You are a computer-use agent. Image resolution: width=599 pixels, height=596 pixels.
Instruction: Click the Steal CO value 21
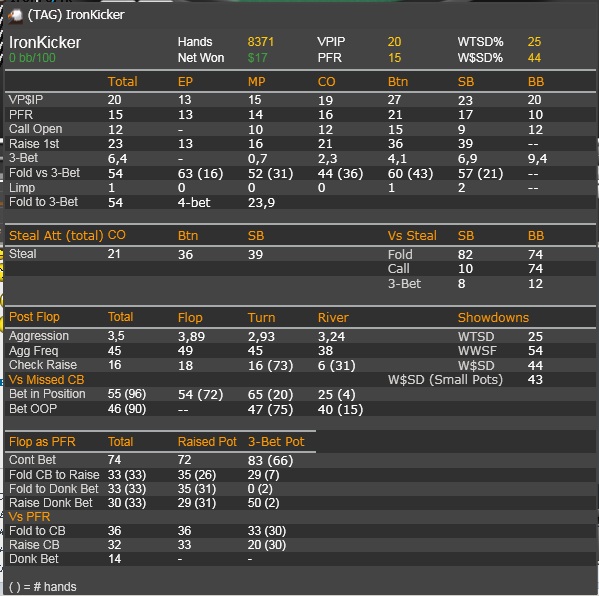tap(114, 254)
